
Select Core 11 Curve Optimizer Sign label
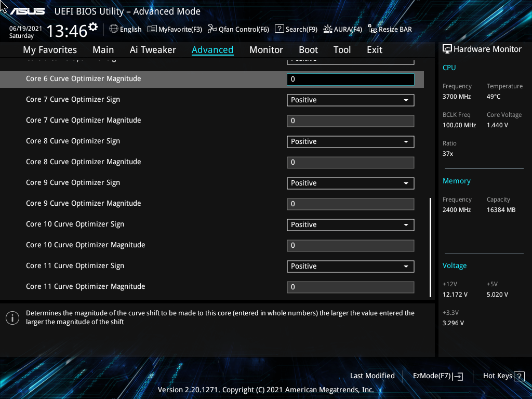75,266
